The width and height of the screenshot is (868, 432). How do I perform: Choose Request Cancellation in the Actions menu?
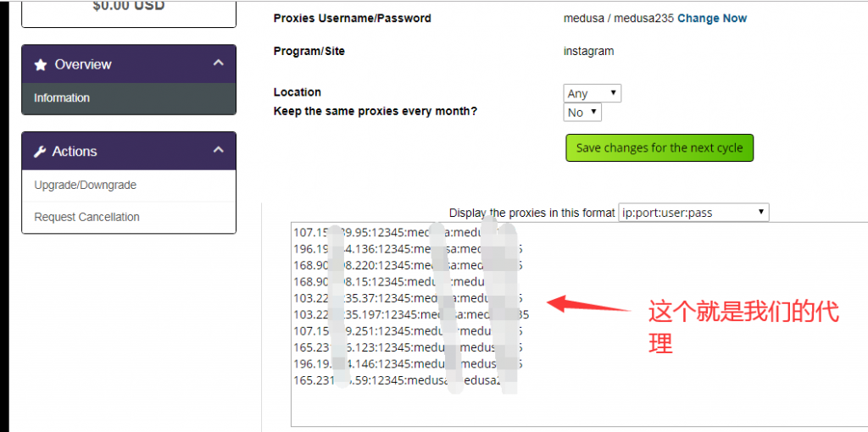(x=86, y=218)
